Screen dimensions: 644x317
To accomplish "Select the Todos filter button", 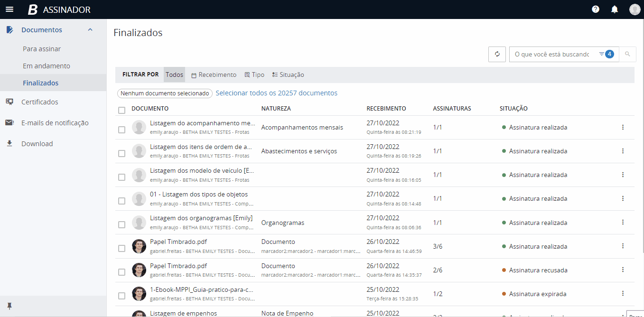I will [x=174, y=75].
